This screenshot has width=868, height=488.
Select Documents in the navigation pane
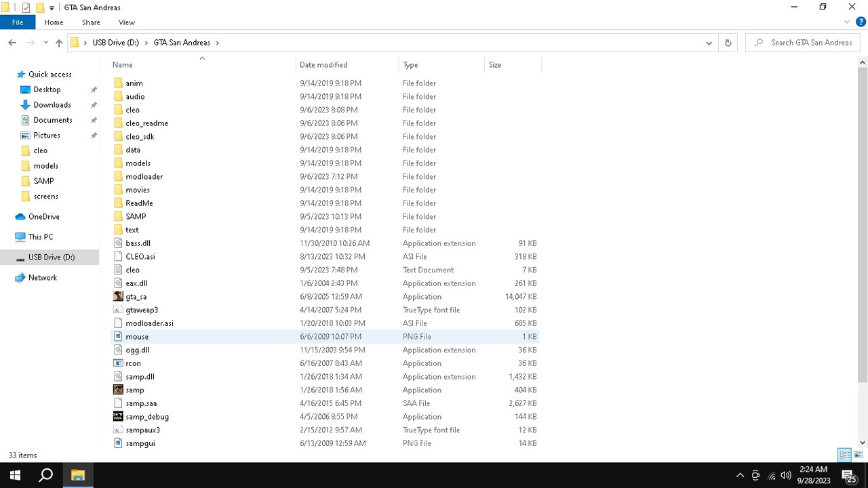53,120
